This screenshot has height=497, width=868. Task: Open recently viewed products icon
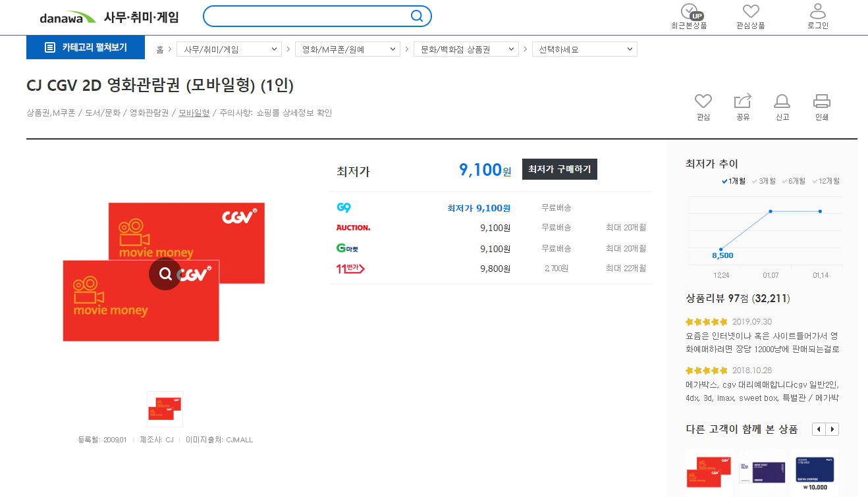(x=690, y=11)
